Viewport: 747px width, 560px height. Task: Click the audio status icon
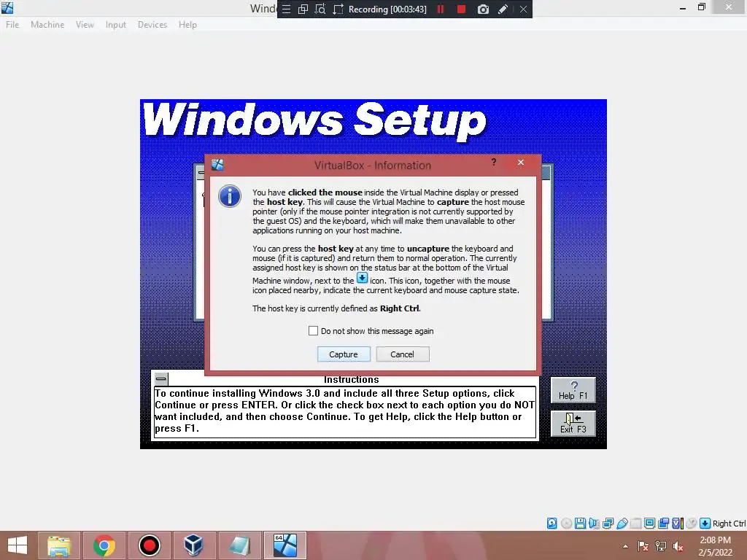point(594,524)
